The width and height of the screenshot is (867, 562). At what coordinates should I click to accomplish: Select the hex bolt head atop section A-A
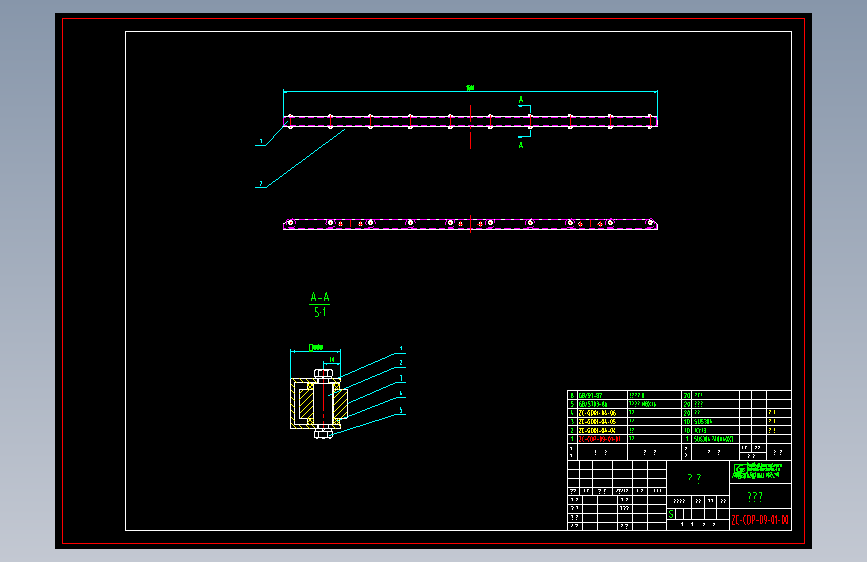[323, 373]
